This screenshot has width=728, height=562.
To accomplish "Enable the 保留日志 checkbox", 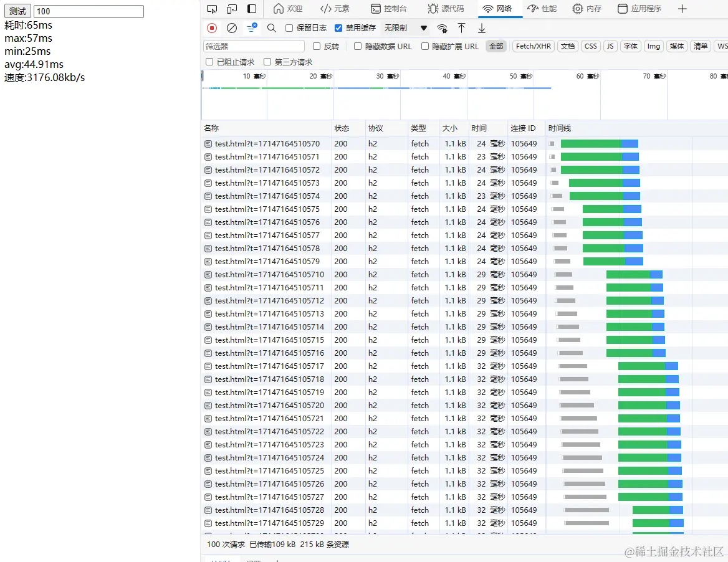I will pos(289,28).
